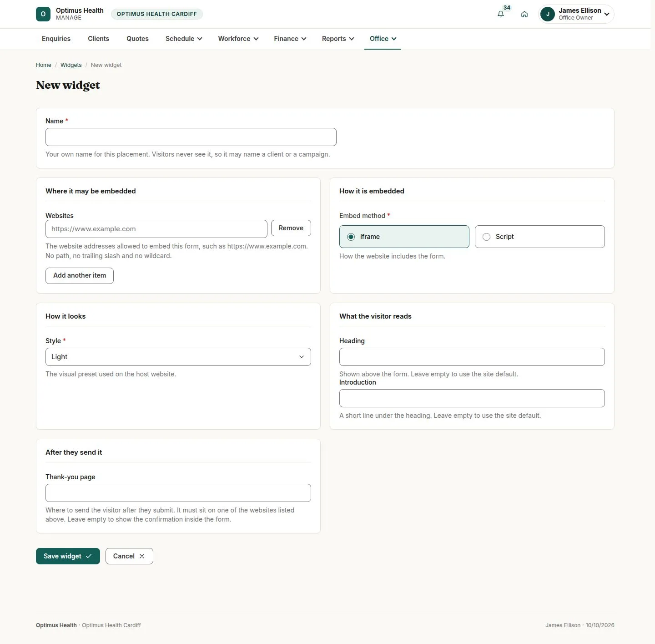
Task: Click the Save widget button
Action: pos(68,556)
